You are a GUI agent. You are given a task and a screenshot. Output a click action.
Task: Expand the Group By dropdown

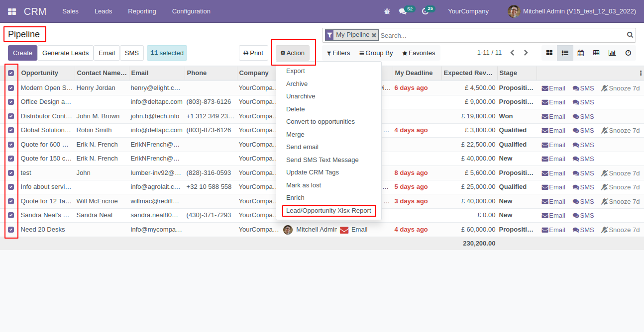coord(376,53)
